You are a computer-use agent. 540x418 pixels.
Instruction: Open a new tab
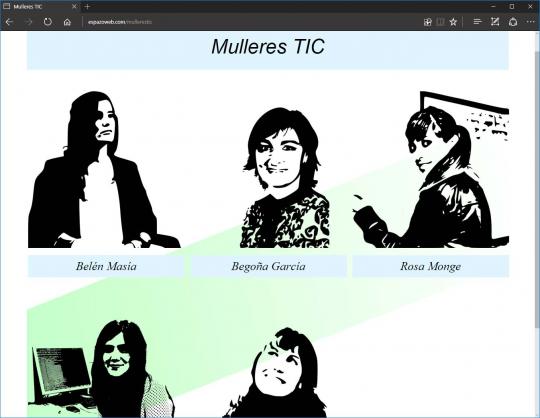pos(87,7)
